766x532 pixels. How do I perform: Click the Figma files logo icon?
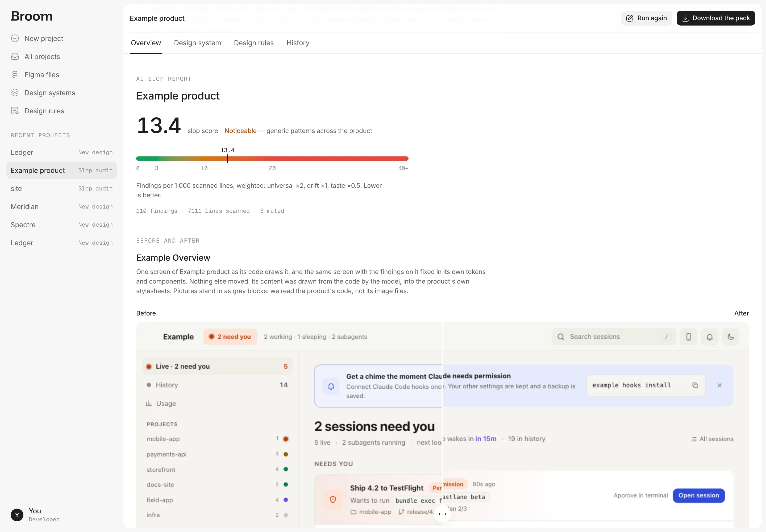tap(15, 74)
